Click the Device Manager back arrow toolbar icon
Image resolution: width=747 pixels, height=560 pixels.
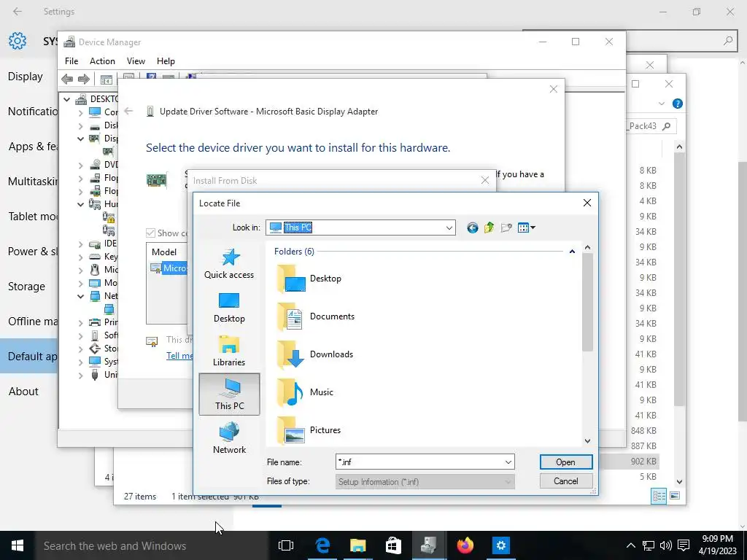click(67, 79)
